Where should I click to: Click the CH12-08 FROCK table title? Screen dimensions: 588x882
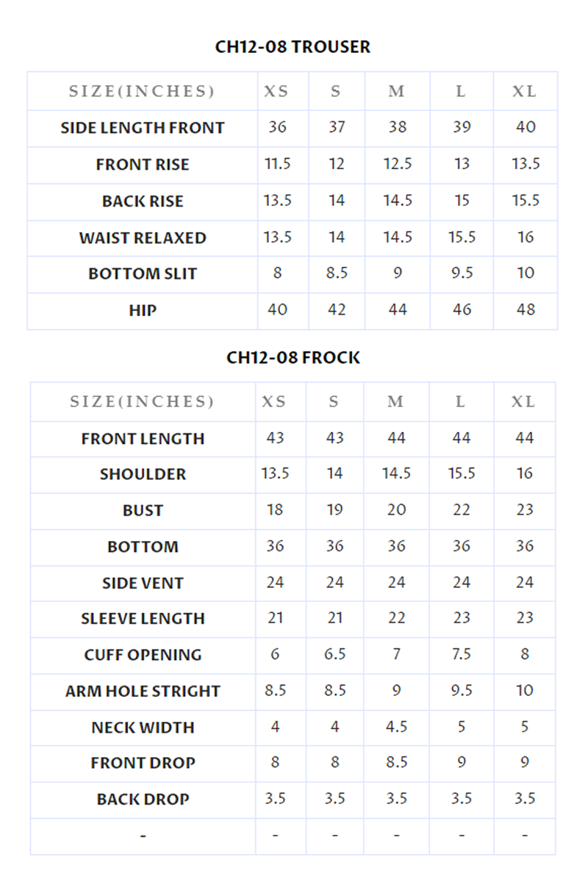[x=293, y=358]
